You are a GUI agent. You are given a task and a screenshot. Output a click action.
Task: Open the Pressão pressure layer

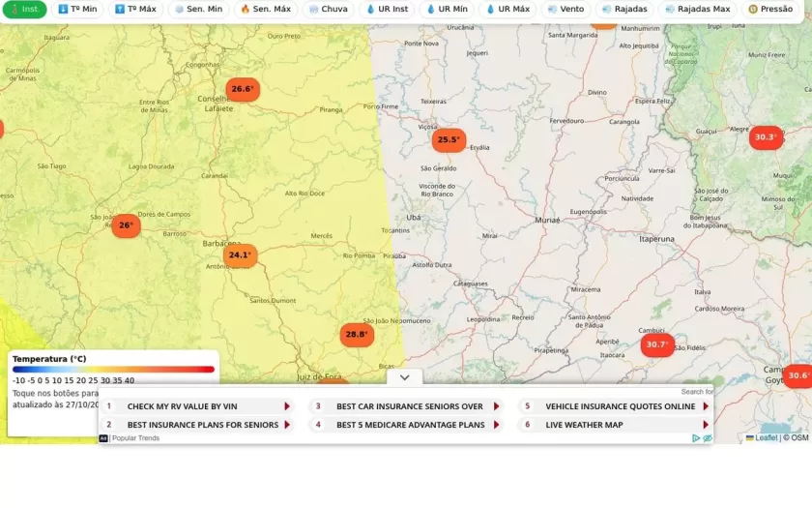tap(770, 9)
